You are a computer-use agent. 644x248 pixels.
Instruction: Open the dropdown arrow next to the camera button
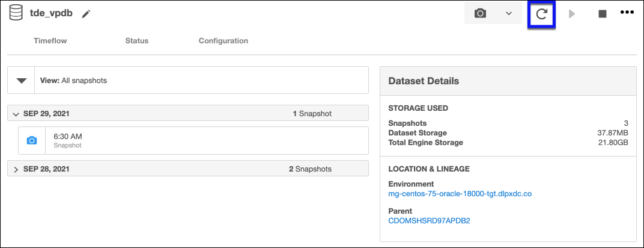pos(508,13)
